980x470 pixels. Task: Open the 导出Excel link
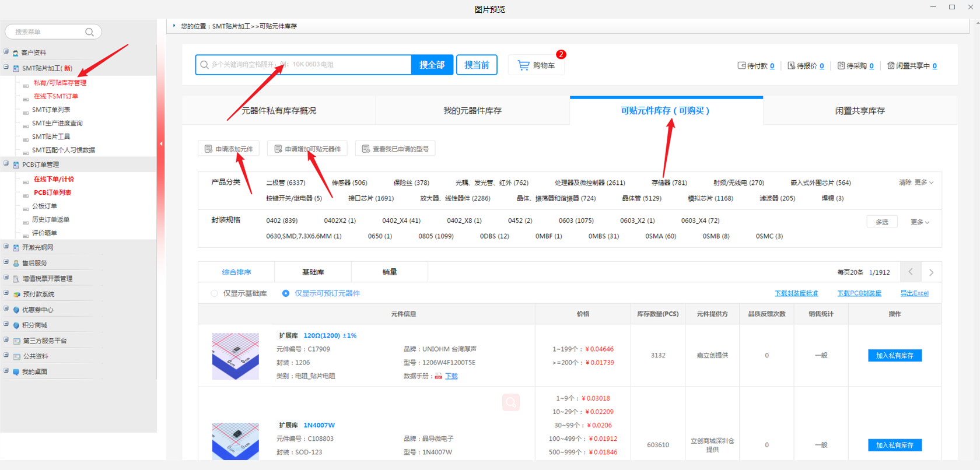coord(914,293)
